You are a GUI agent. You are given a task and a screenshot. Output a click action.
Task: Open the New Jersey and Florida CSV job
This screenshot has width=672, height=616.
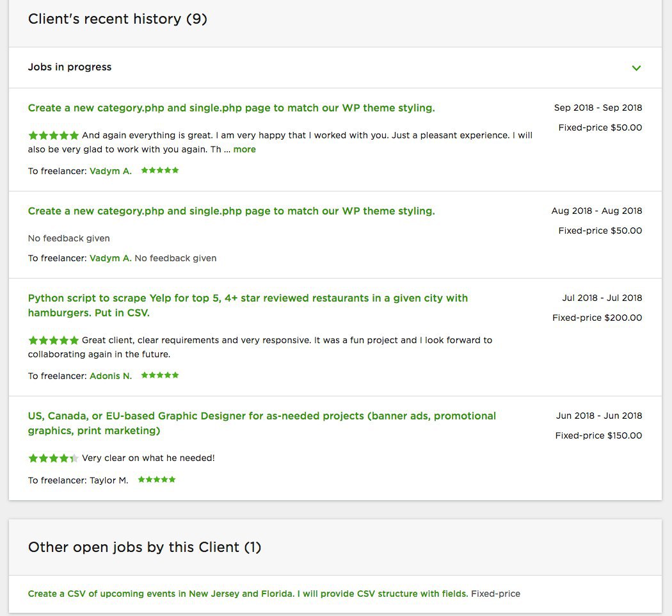[248, 594]
